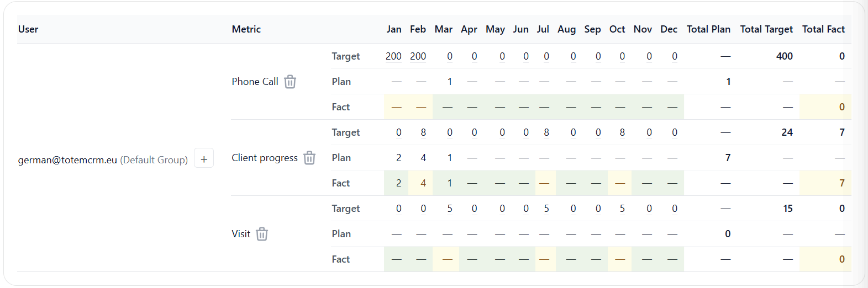868x288 pixels.
Task: Select user german@totemcrm.eu
Action: pos(67,160)
